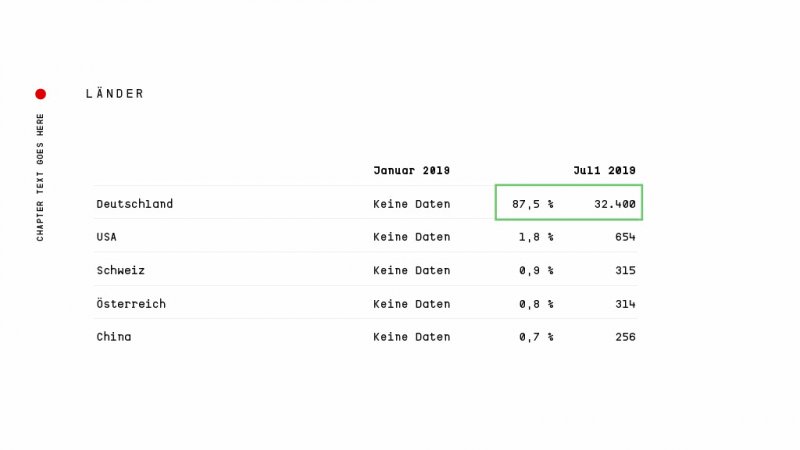Click the 0,8 % value for Österreich

pos(536,304)
